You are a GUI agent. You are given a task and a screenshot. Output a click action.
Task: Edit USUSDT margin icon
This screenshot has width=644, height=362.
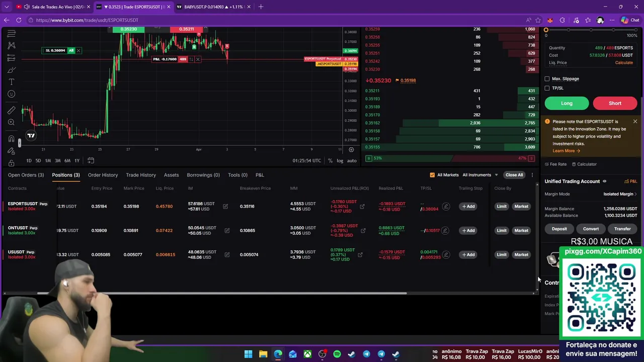pyautogui.click(x=227, y=254)
